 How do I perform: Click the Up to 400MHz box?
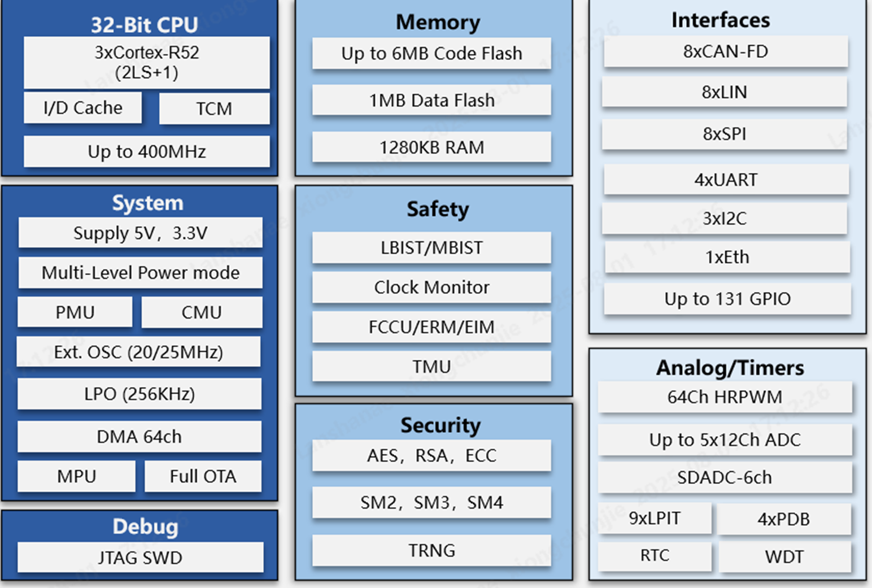click(x=146, y=151)
